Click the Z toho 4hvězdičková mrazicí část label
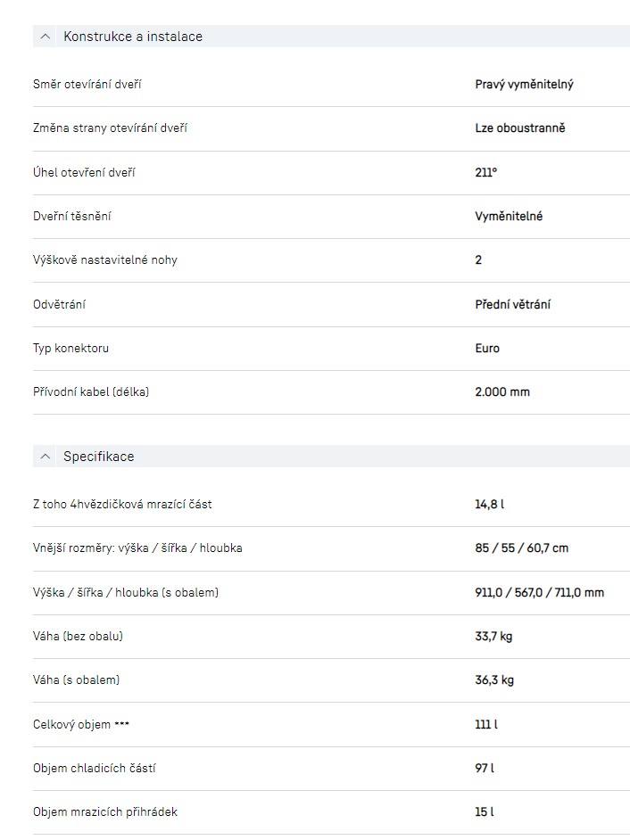Image resolution: width=630 pixels, height=840 pixels. (x=122, y=504)
